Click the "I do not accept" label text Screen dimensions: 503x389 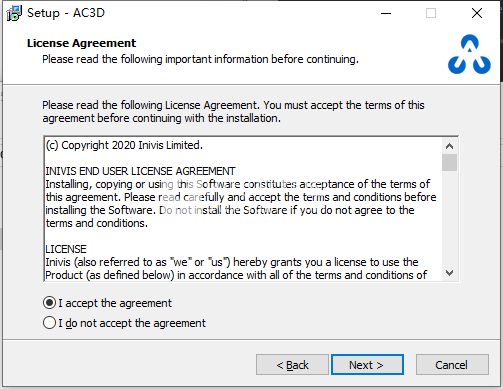(x=132, y=323)
